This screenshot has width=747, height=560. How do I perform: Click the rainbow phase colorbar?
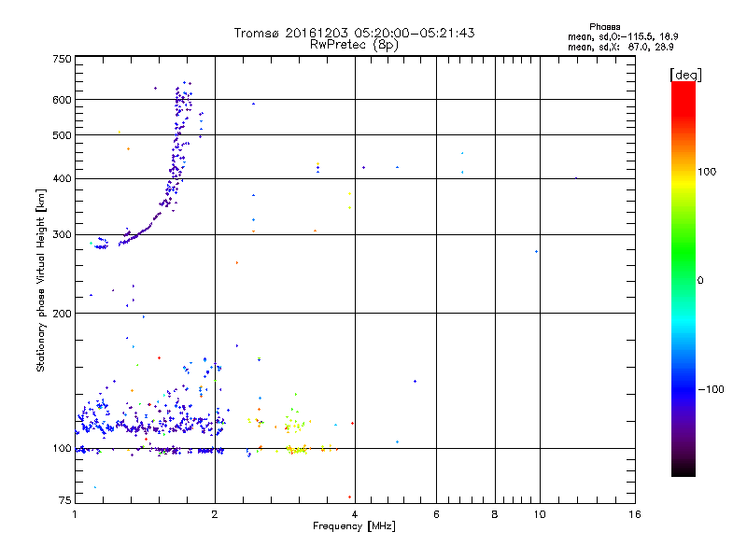[684, 278]
